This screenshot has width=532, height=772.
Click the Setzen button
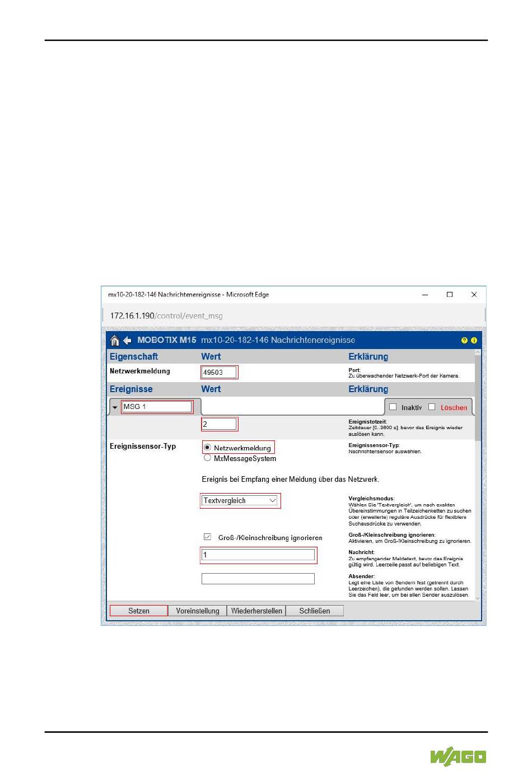click(139, 611)
